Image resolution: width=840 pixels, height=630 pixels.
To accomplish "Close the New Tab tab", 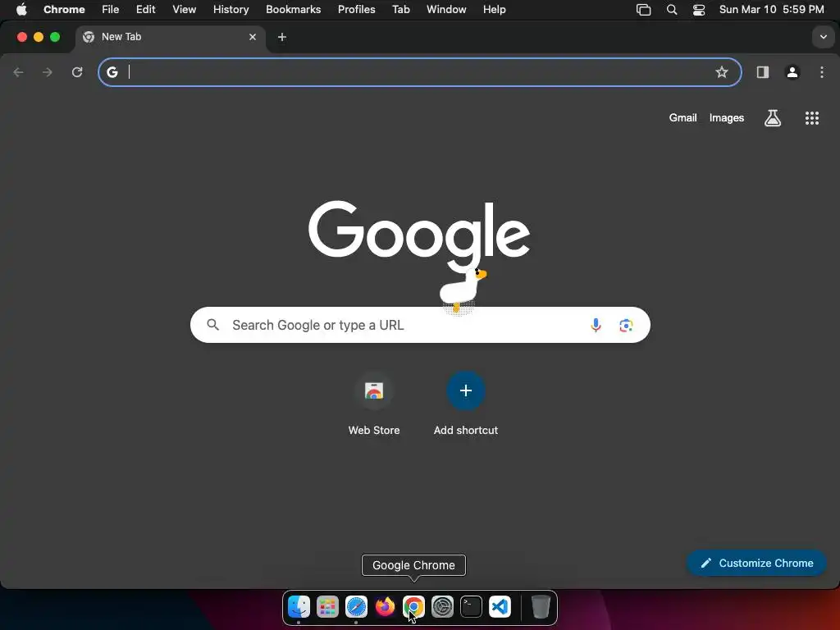I will pyautogui.click(x=253, y=37).
